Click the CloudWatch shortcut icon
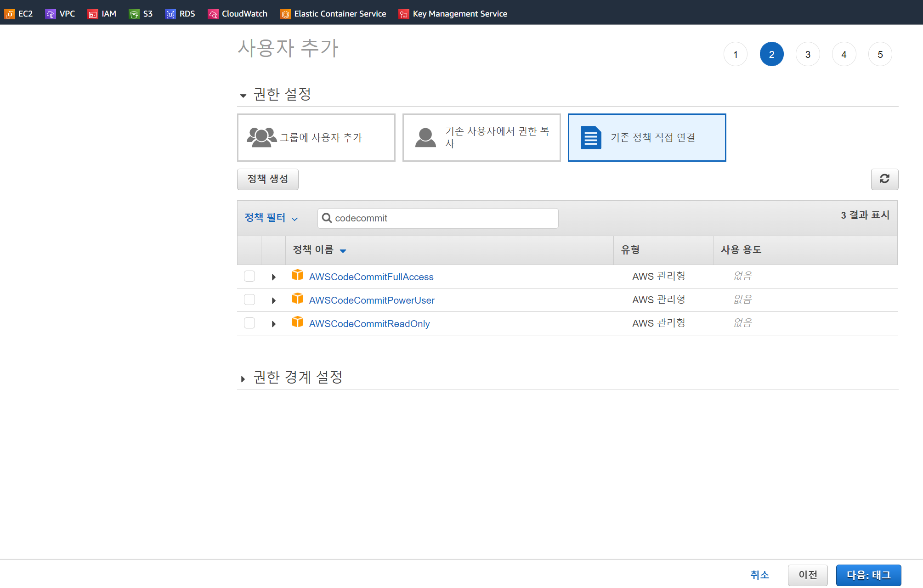Image resolution: width=923 pixels, height=588 pixels. 213,14
